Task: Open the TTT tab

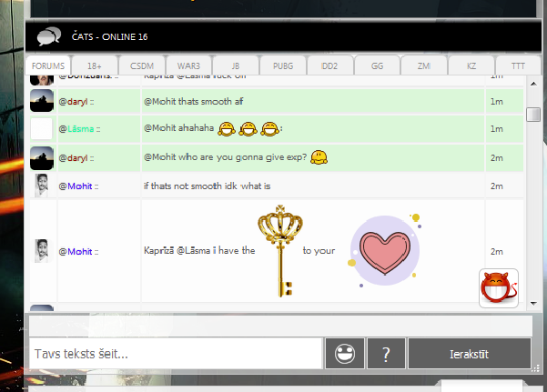Action: pyautogui.click(x=518, y=65)
